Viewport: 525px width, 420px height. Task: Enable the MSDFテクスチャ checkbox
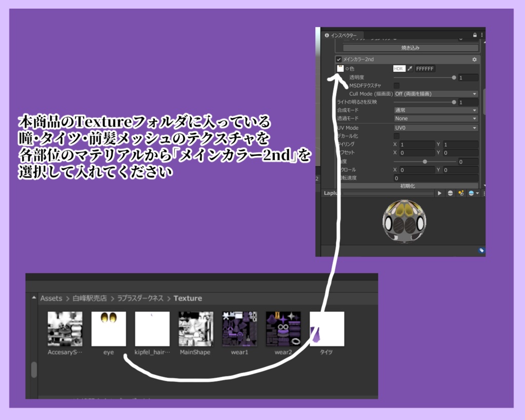(396, 86)
